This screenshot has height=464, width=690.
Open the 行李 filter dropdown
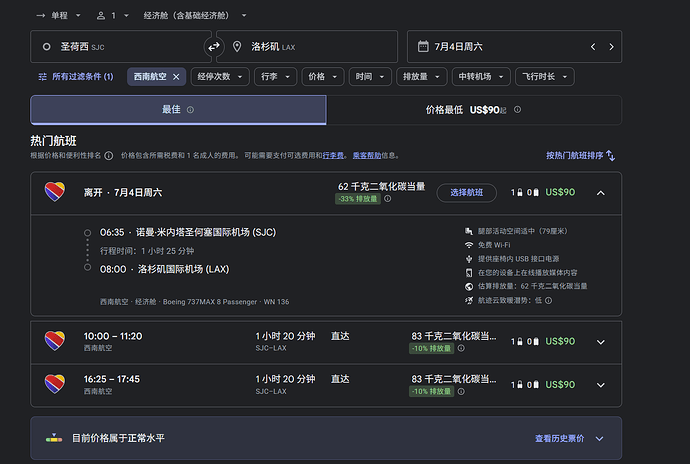[x=275, y=77]
